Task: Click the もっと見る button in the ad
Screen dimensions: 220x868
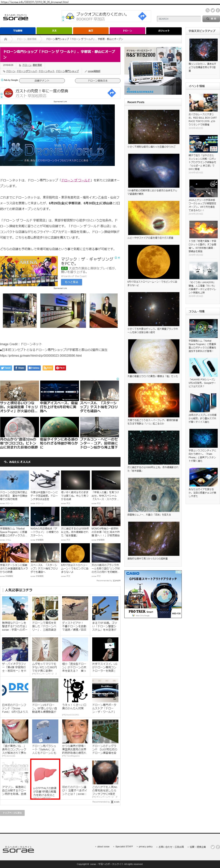Action: coord(71,282)
